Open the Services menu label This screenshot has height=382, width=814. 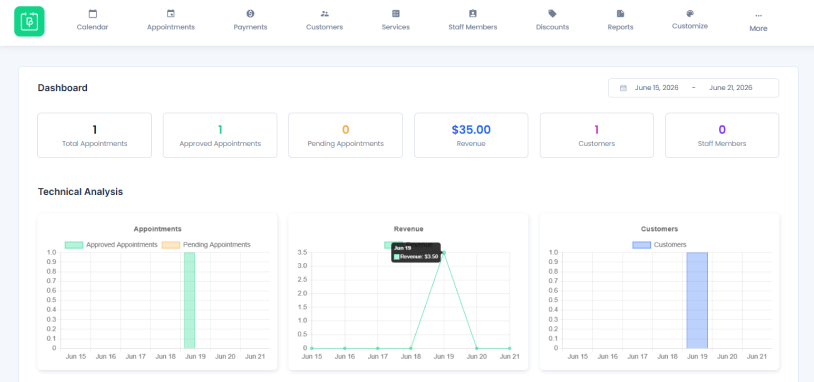pyautogui.click(x=396, y=27)
